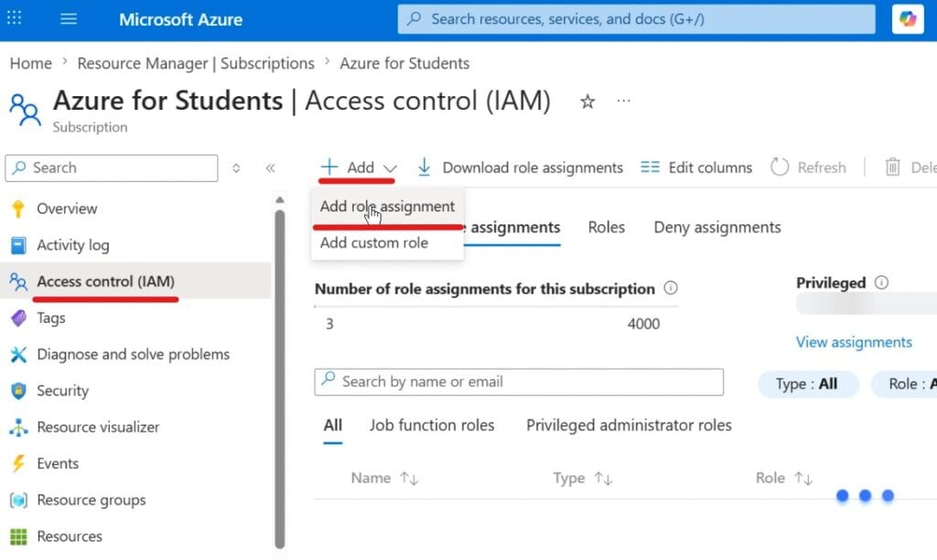Click in the global search resources box
Screen dimensions: 937x560
(637, 19)
